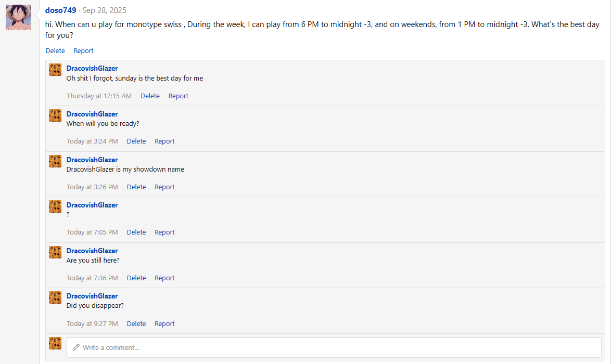Report the Thursday 12:15 AM comment
The width and height of the screenshot is (611, 364).
[x=178, y=96]
